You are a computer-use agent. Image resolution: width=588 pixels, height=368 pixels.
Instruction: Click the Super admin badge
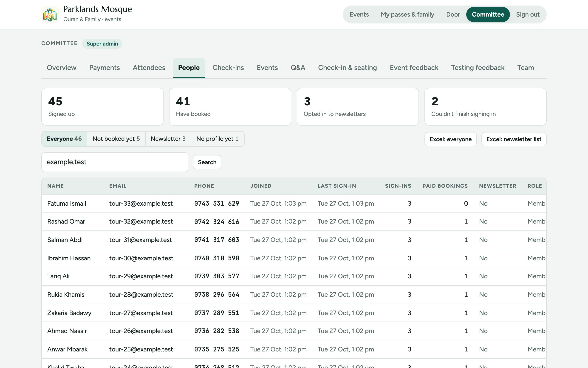[x=102, y=44]
